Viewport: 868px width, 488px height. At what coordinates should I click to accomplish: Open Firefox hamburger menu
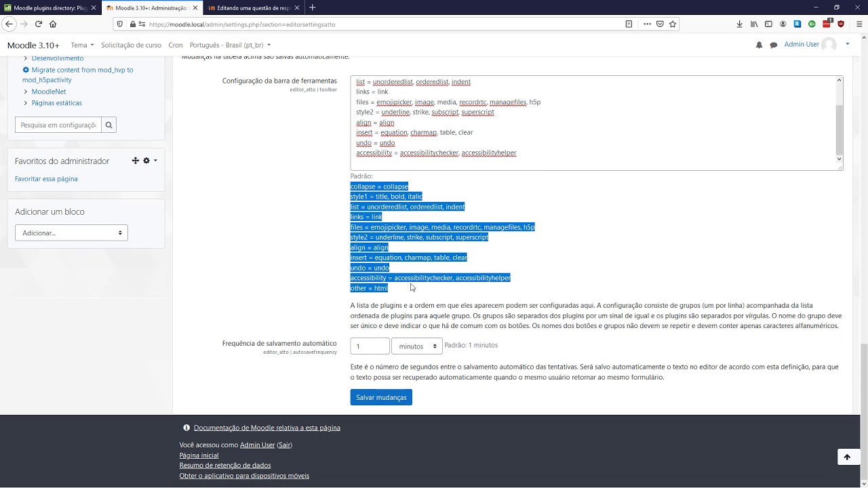click(859, 24)
